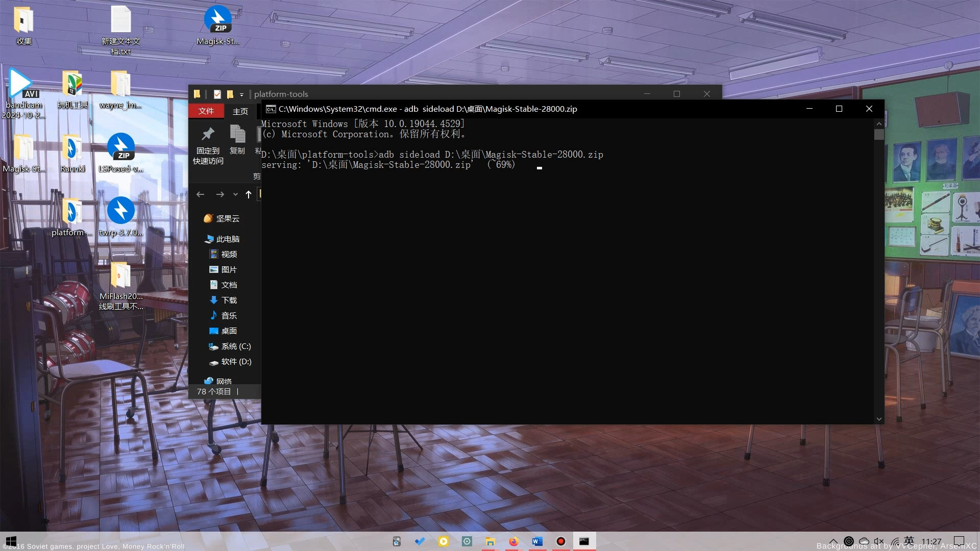
Task: Open the wayne_im... folder icon
Action: click(120, 89)
